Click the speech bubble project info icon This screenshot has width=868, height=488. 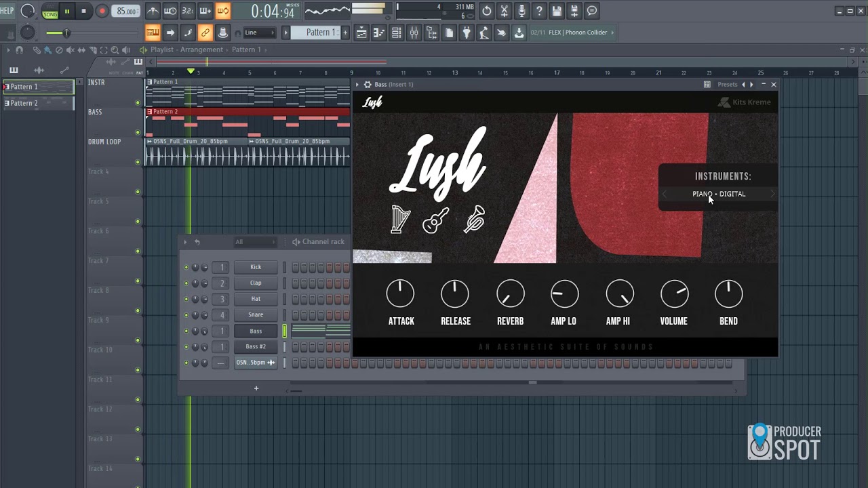(x=592, y=11)
